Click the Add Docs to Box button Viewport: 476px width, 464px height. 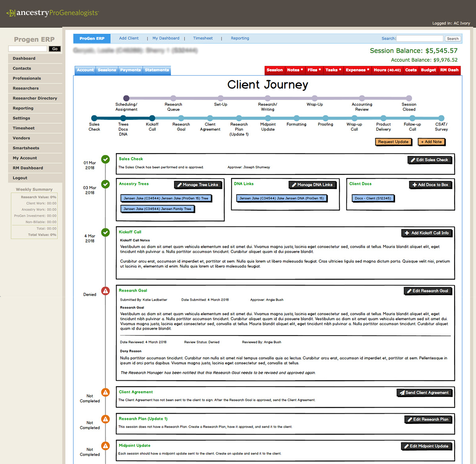point(431,185)
